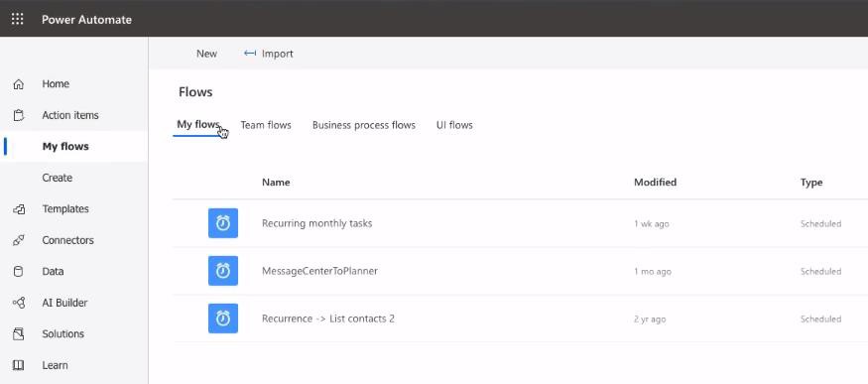Select My flows in the sidebar
This screenshot has height=384, width=868.
click(x=65, y=147)
